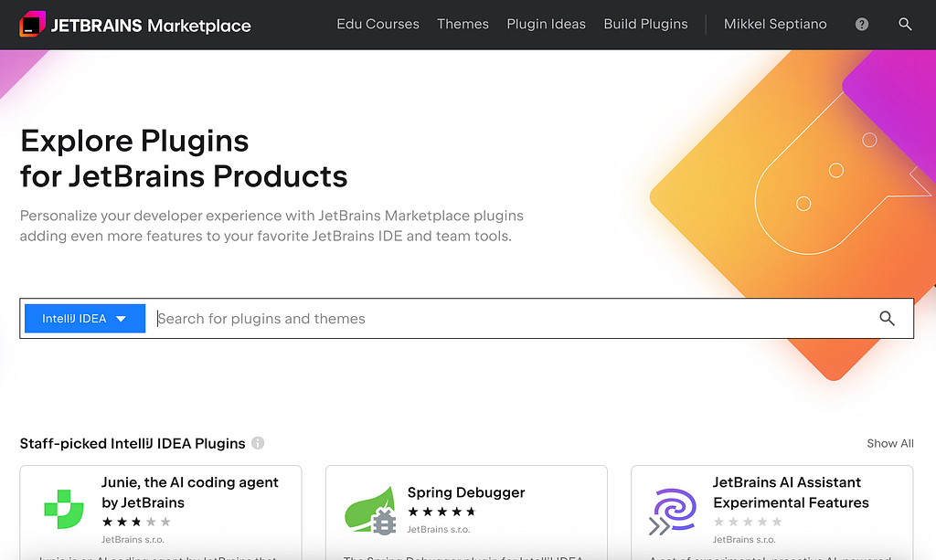The image size is (936, 560).
Task: Click the search bar magnifier button
Action: (887, 319)
